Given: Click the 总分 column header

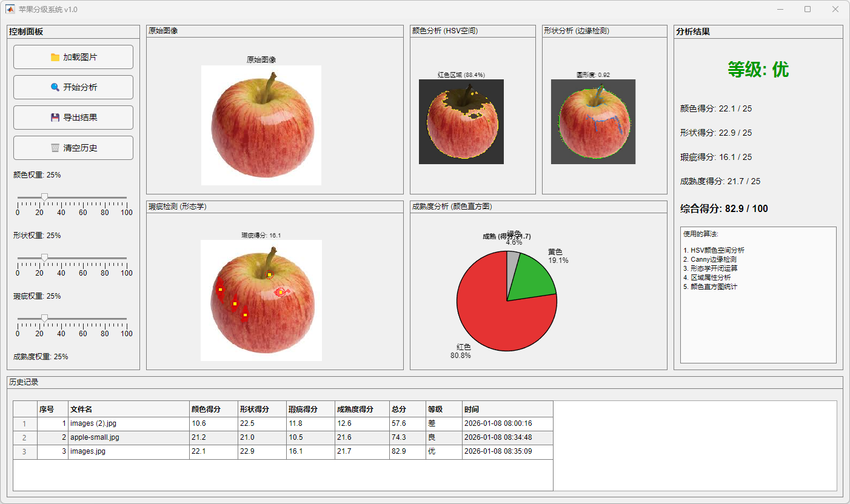Looking at the screenshot, I should [x=407, y=409].
